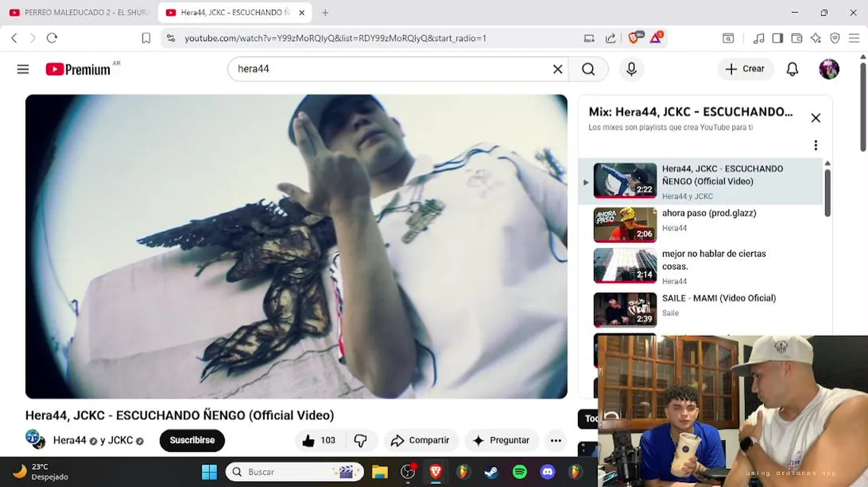Open the weather widget showing 23°C
Screen dimensions: 868x487
(41, 471)
